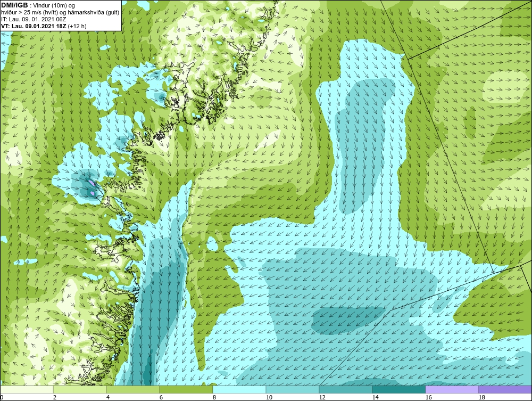Click the 18+ m/s purple legend swatch
The width and height of the screenshot is (532, 401).
tap(505, 389)
